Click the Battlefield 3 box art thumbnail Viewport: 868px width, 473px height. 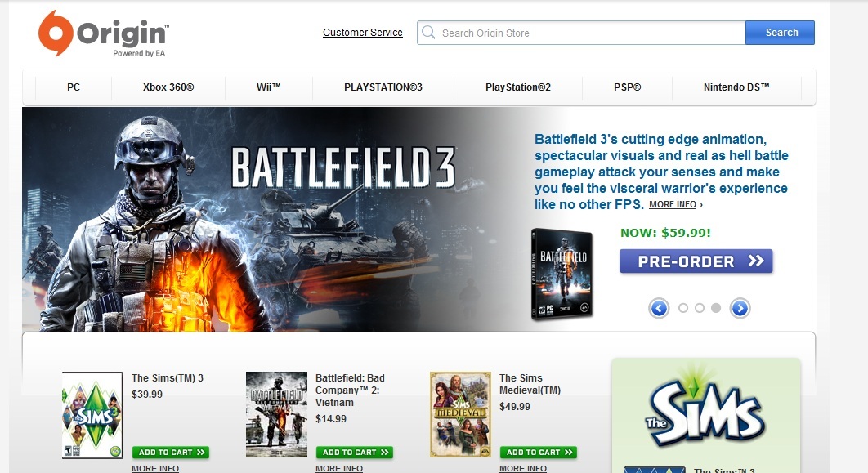click(562, 274)
